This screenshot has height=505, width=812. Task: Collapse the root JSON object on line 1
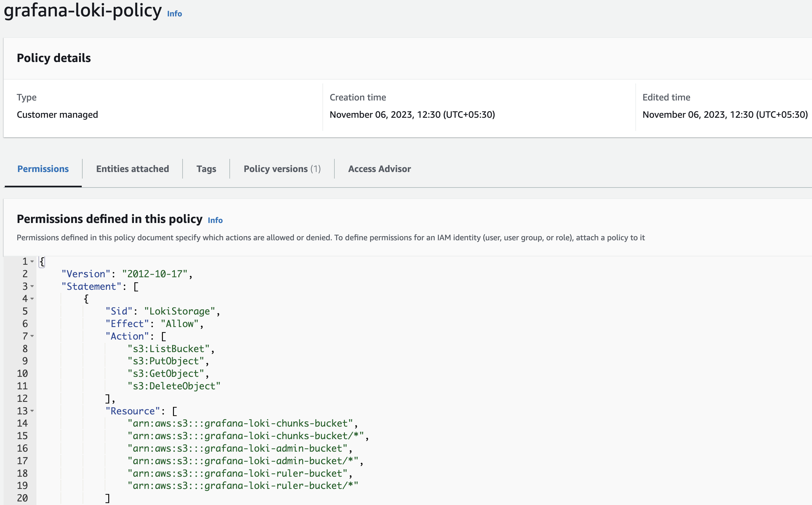pyautogui.click(x=32, y=261)
